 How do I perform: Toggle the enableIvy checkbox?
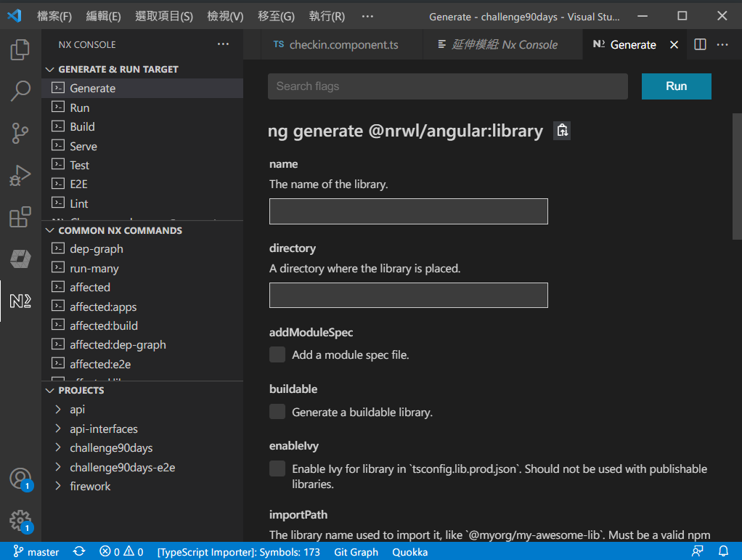point(277,468)
